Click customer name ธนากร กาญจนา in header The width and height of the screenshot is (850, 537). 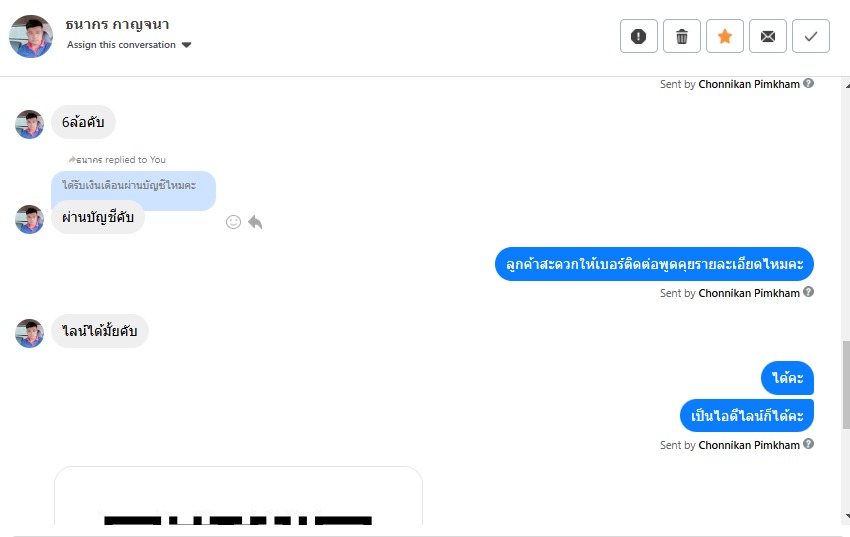click(117, 24)
